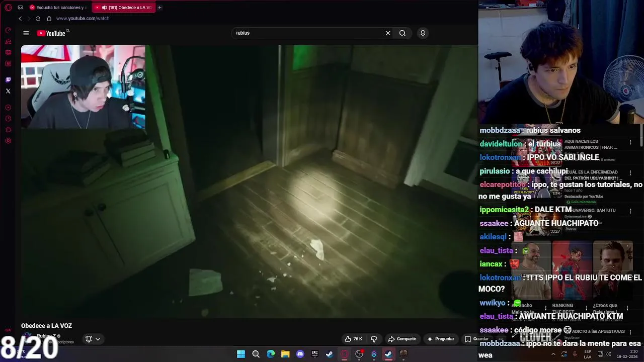This screenshot has height=362, width=644.
Task: Mute audio icon on Obedece tab
Action: 104,8
